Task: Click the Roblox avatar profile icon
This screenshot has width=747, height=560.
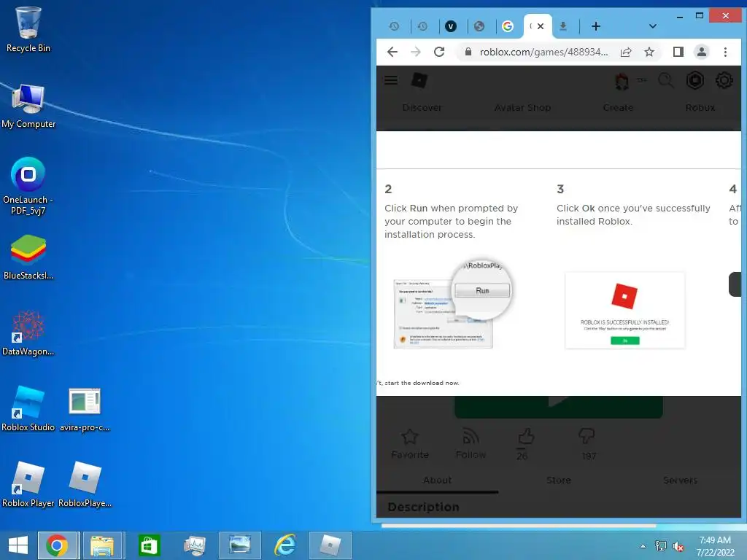Action: (622, 82)
